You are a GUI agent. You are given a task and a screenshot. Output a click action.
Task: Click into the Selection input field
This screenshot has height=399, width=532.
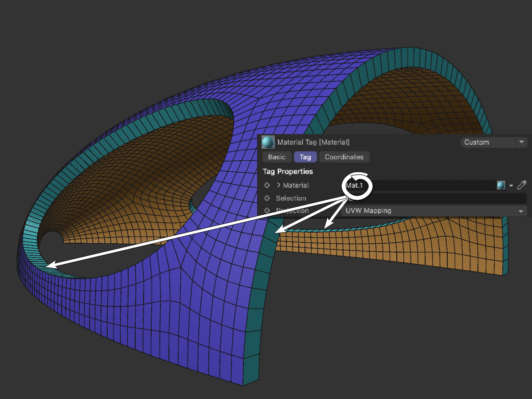tap(434, 198)
